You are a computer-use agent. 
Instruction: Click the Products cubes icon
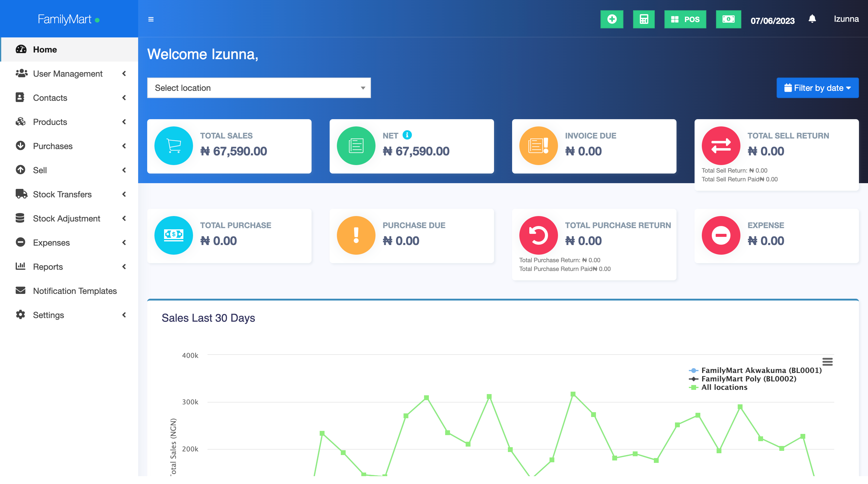21,122
